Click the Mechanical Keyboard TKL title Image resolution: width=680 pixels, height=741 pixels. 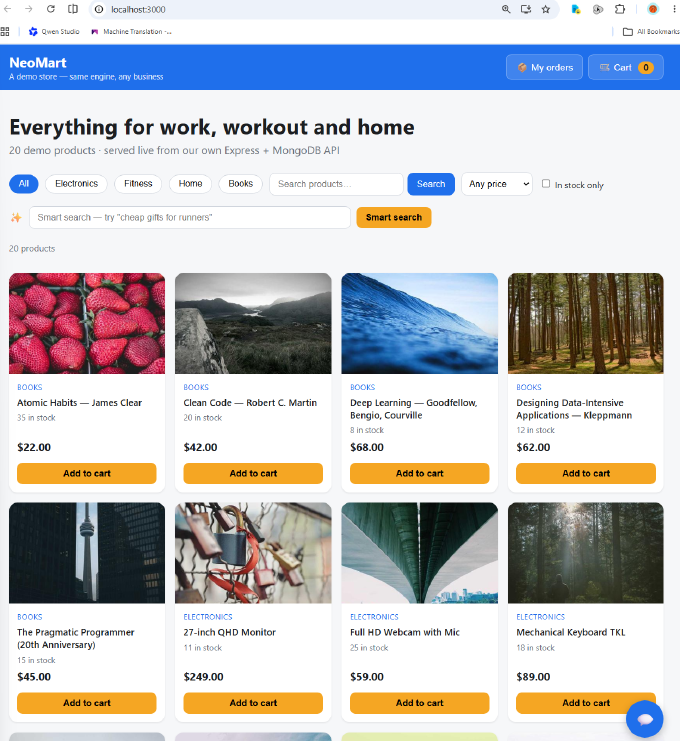571,633
